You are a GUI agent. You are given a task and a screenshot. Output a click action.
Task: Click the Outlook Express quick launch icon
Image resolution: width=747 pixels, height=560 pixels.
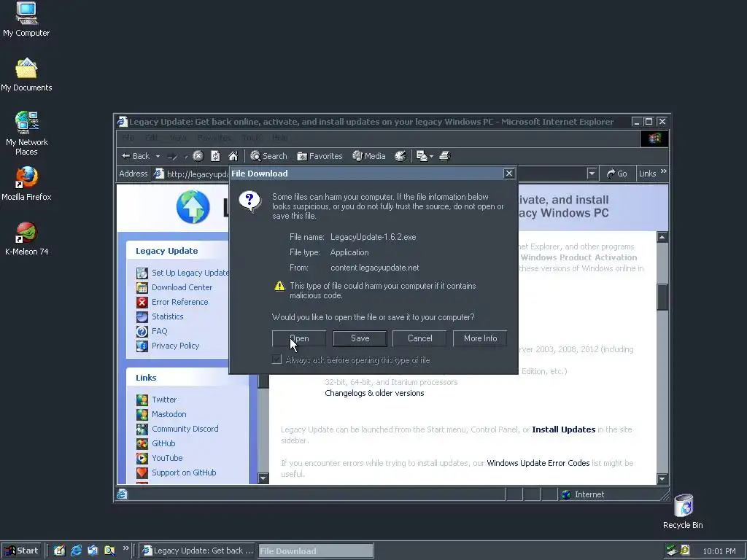(93, 551)
